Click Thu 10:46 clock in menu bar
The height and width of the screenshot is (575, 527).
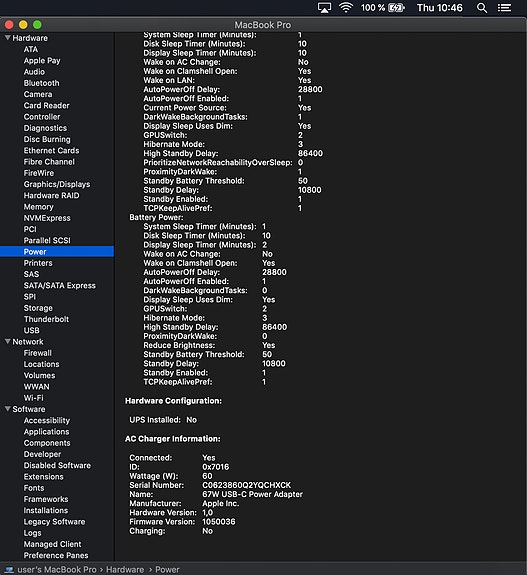click(440, 8)
